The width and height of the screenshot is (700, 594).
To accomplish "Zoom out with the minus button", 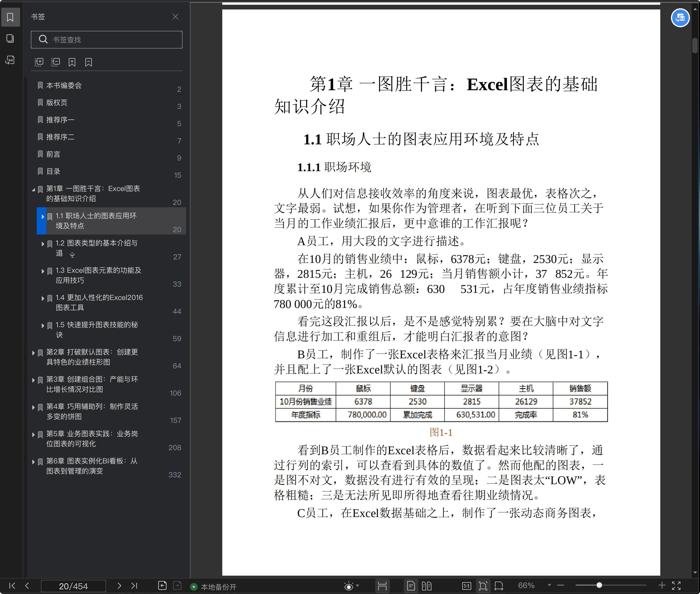I will click(560, 585).
